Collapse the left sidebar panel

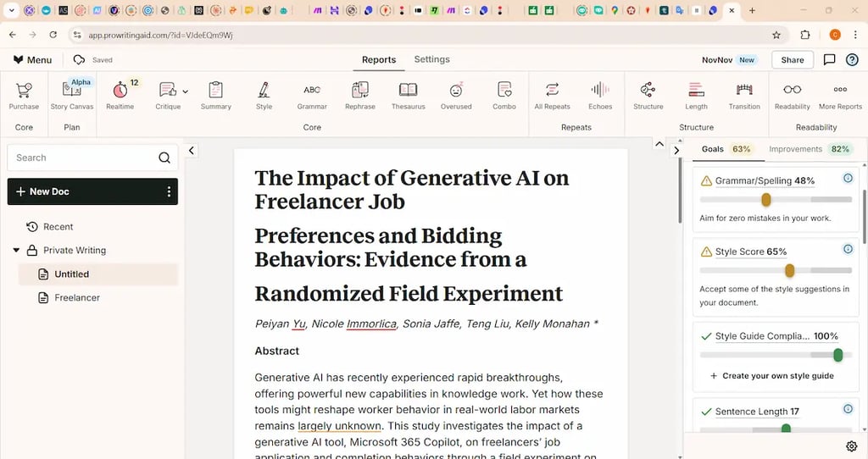click(x=191, y=151)
